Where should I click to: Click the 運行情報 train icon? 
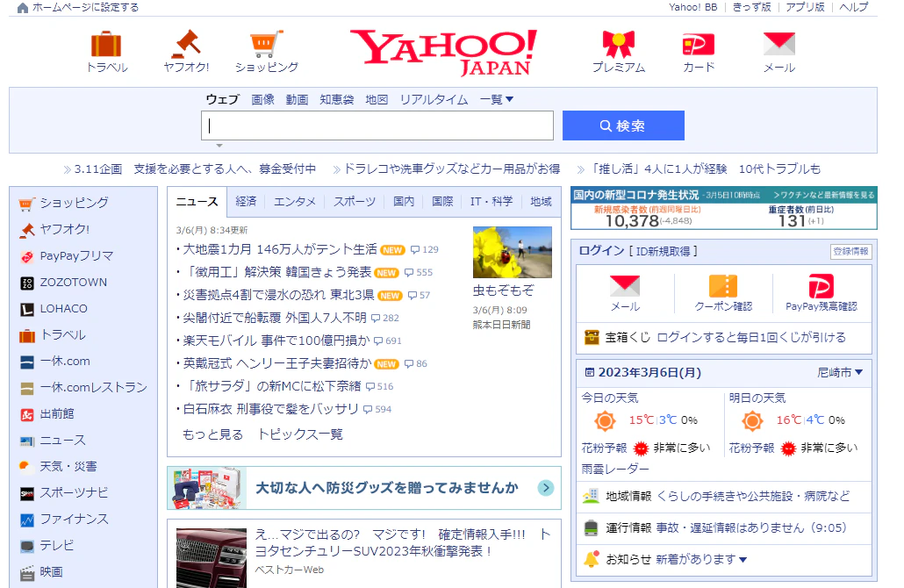[591, 527]
